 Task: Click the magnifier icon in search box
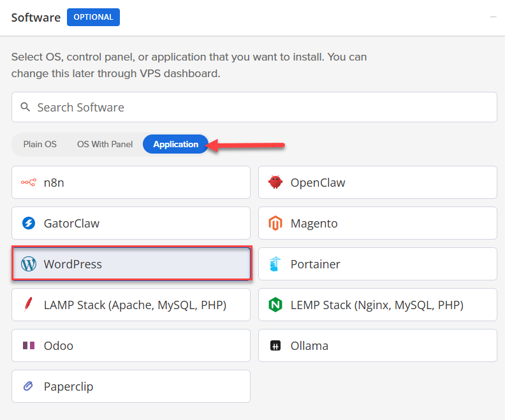(25, 107)
